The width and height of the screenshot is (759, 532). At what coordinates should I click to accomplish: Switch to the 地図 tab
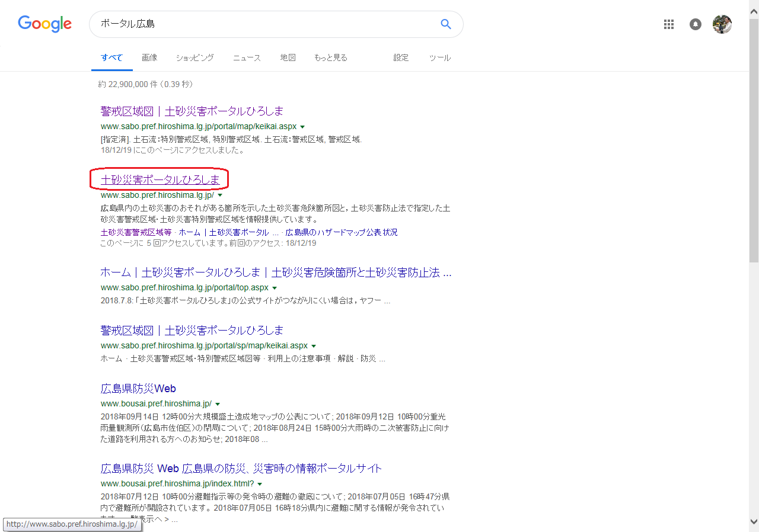(x=288, y=57)
